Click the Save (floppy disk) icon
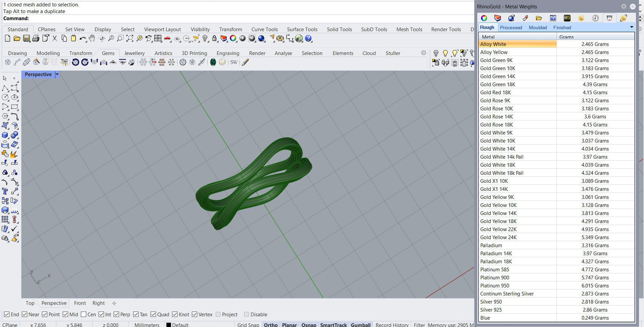 [26, 39]
